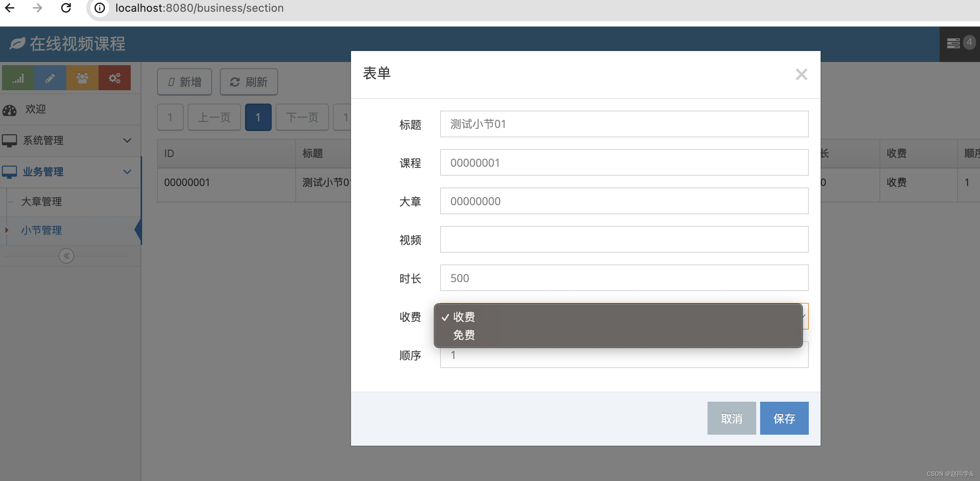Choose 免费 option in dropdown list
Screen dimensions: 980x481
(464, 335)
